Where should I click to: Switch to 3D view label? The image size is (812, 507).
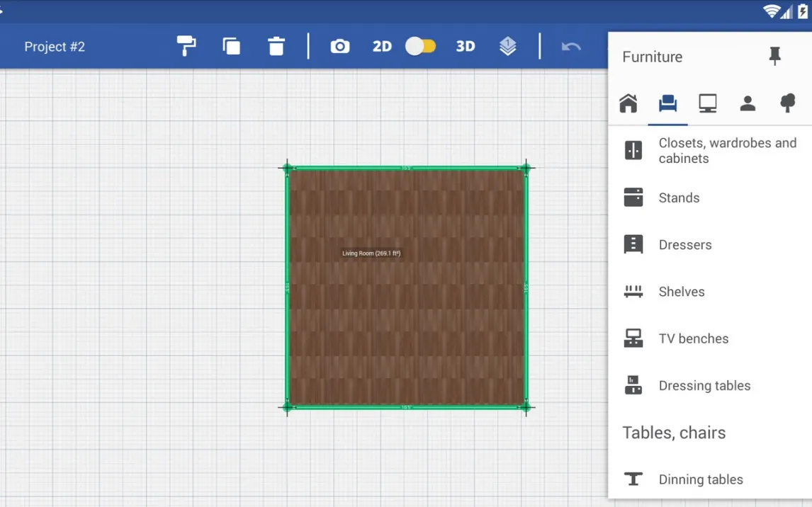click(x=465, y=47)
